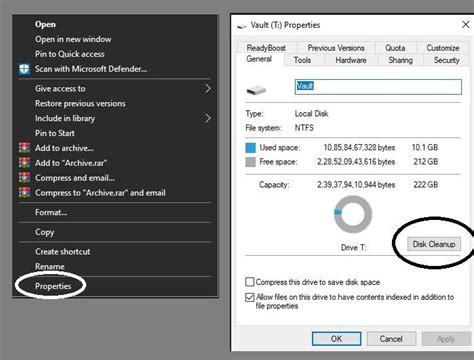This screenshot has width=474, height=360.
Task: Select Compress and email... entry
Action: click(75, 178)
